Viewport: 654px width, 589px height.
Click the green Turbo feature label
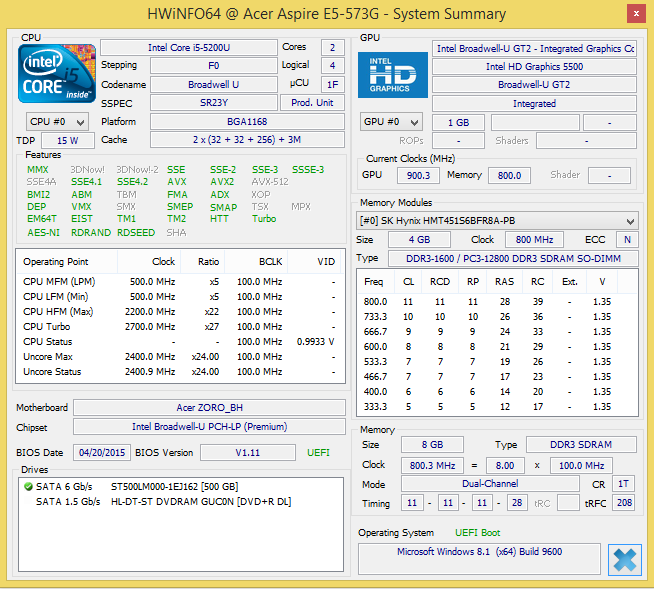[264, 219]
